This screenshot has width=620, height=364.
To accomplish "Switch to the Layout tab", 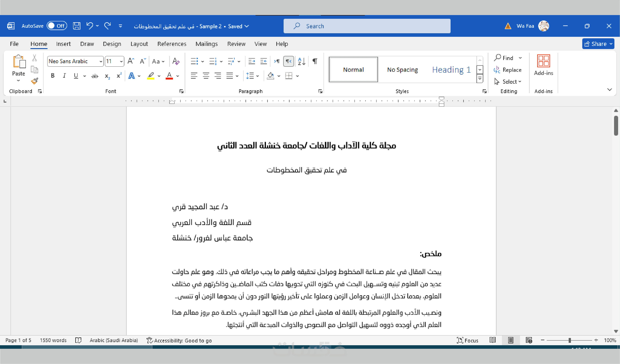I will coord(139,44).
